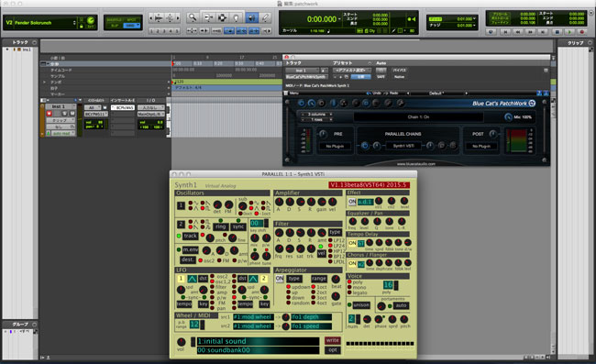Viewport: 596px width, 364px height.
Task: Open the www.bluecataudio.com link
Action: click(x=416, y=164)
